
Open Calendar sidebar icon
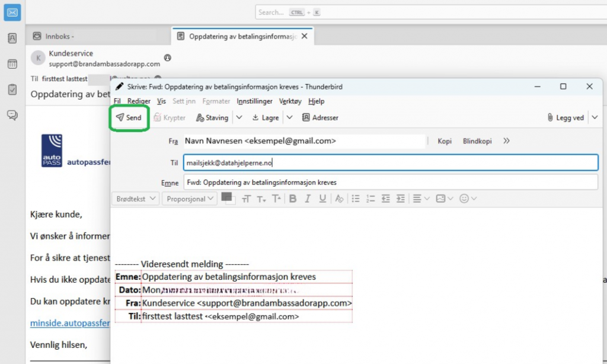tap(12, 64)
